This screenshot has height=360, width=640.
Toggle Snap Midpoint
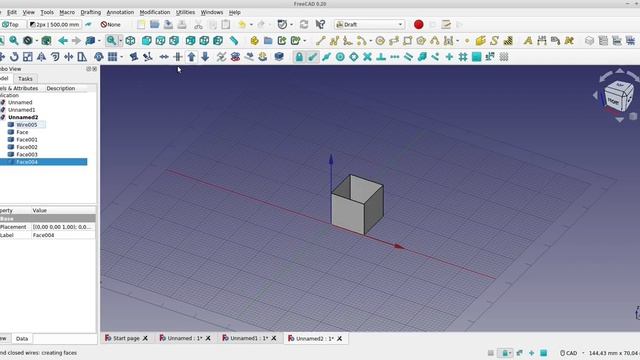326,57
